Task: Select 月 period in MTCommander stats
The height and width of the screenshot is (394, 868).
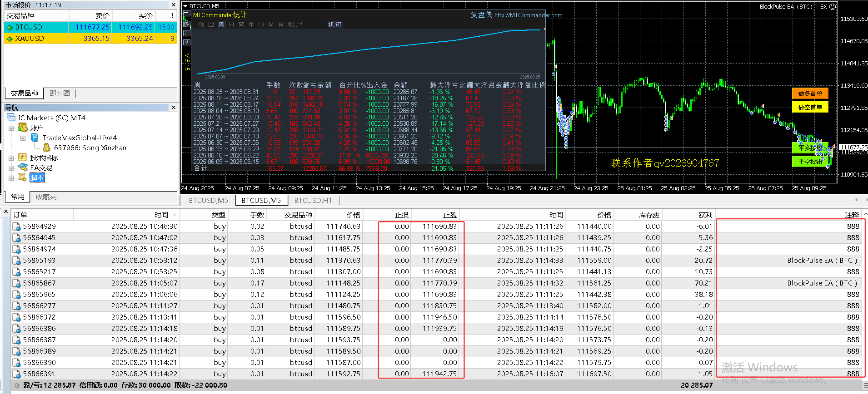Action: [x=231, y=25]
